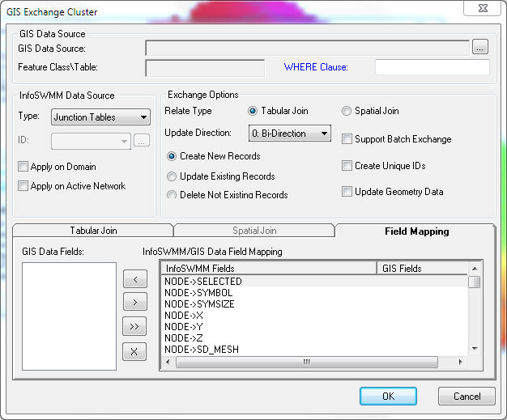Click the Feature Class\Table field
Image resolution: width=507 pixels, height=420 pixels.
(205, 68)
